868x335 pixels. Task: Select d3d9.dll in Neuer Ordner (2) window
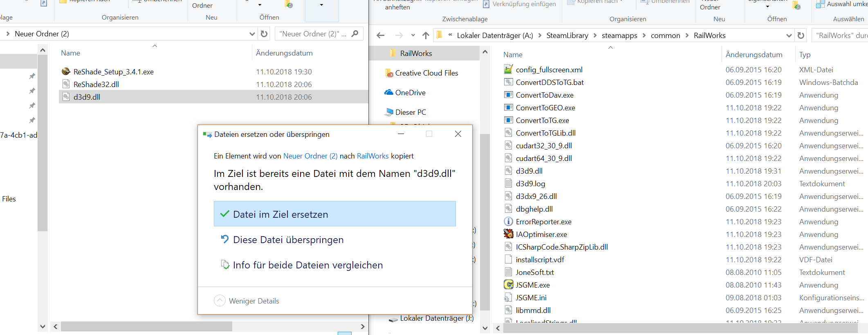click(x=213, y=97)
